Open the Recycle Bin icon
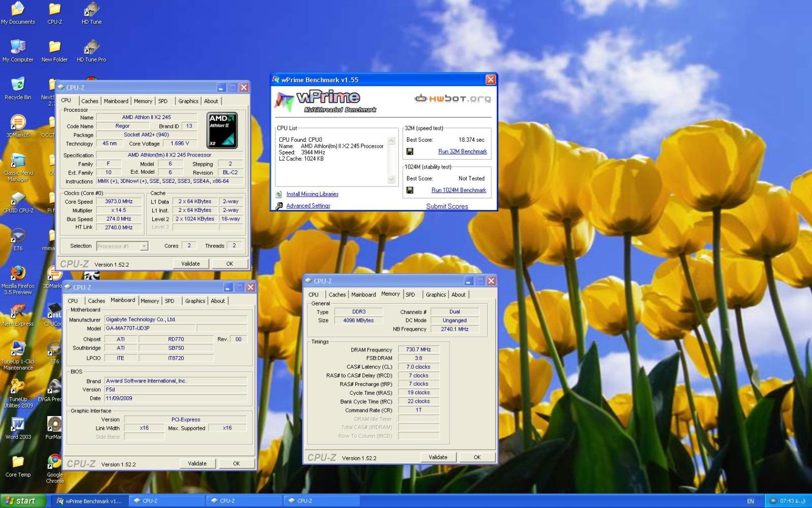 18,88
